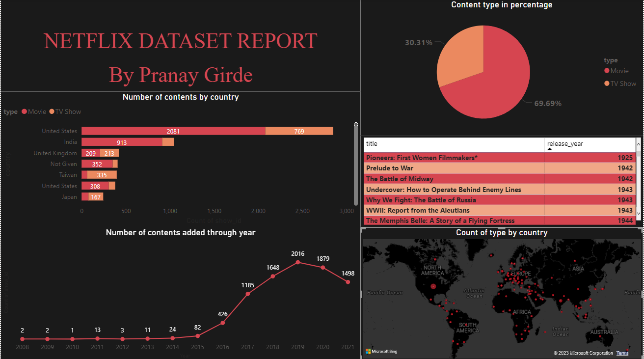Click the table scrollbar down arrow
This screenshot has width=644, height=359.
pos(639,213)
